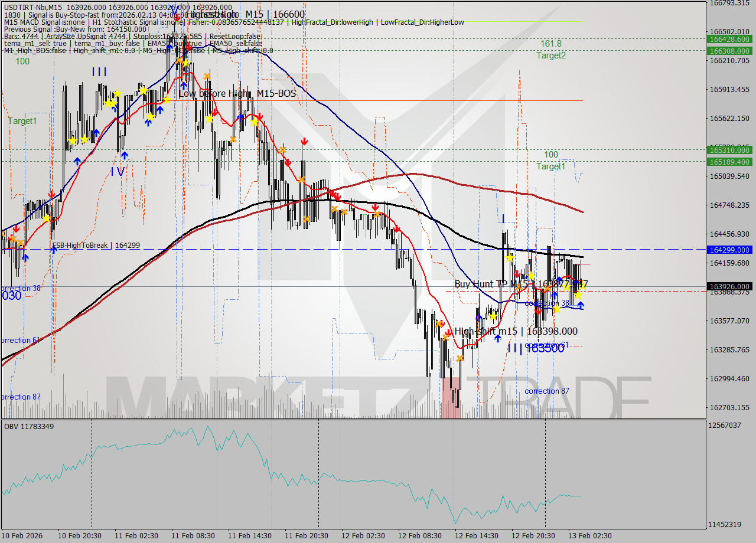Click the blue up arrow below High-shift m15 text
The image size is (756, 543).
pyautogui.click(x=498, y=337)
